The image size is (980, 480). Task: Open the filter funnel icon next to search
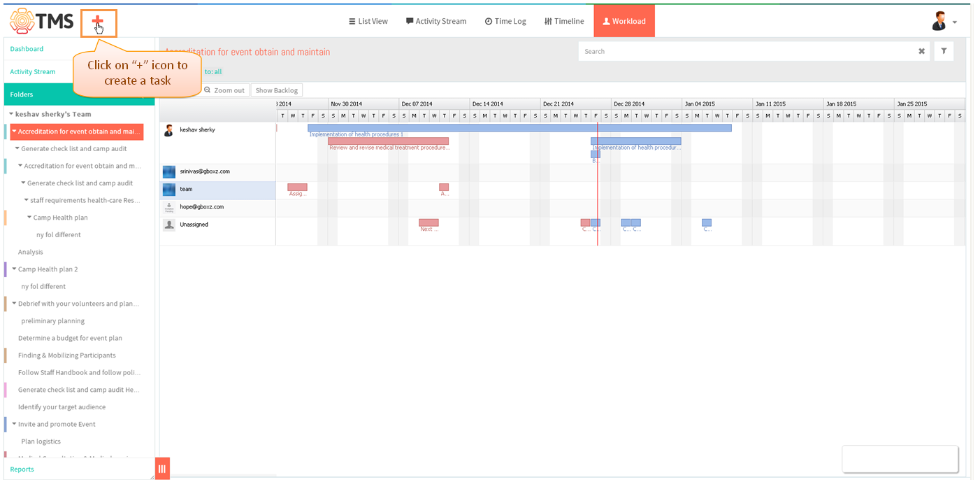[944, 51]
